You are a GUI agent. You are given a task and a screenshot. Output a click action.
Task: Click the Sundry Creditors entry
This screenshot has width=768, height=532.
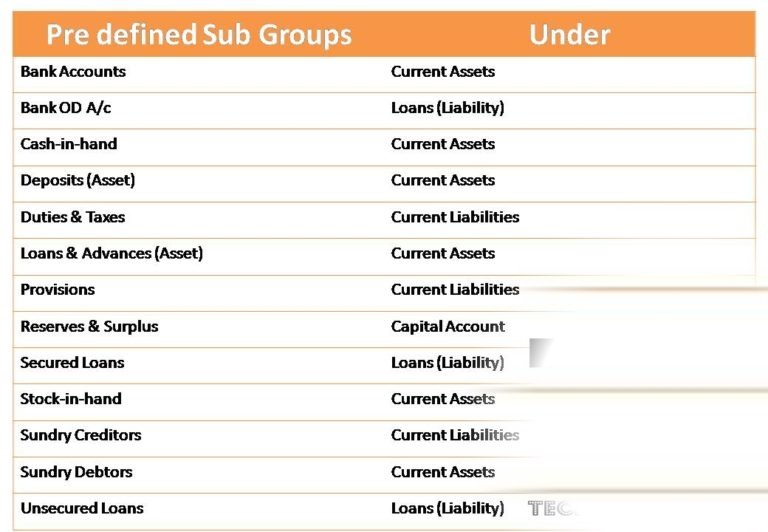[80, 435]
